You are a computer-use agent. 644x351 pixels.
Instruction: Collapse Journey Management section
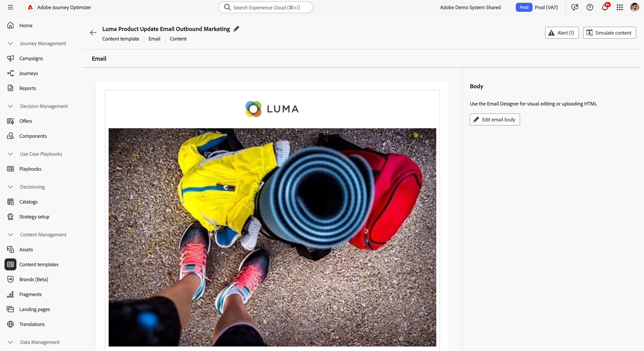[x=10, y=44]
